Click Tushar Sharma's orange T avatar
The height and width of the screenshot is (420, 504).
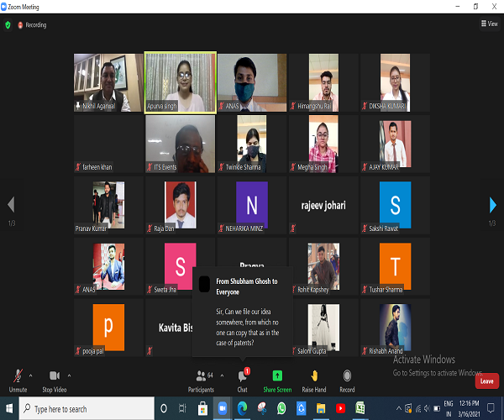pos(395,266)
